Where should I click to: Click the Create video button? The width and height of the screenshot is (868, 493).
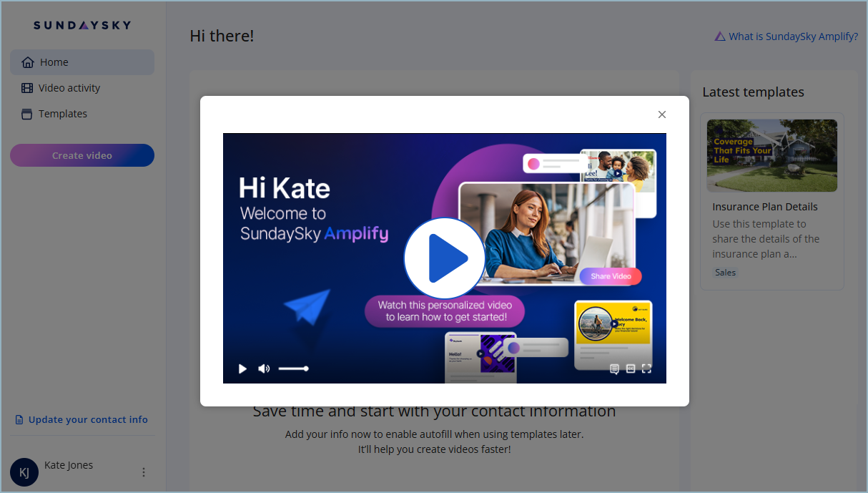pos(82,155)
